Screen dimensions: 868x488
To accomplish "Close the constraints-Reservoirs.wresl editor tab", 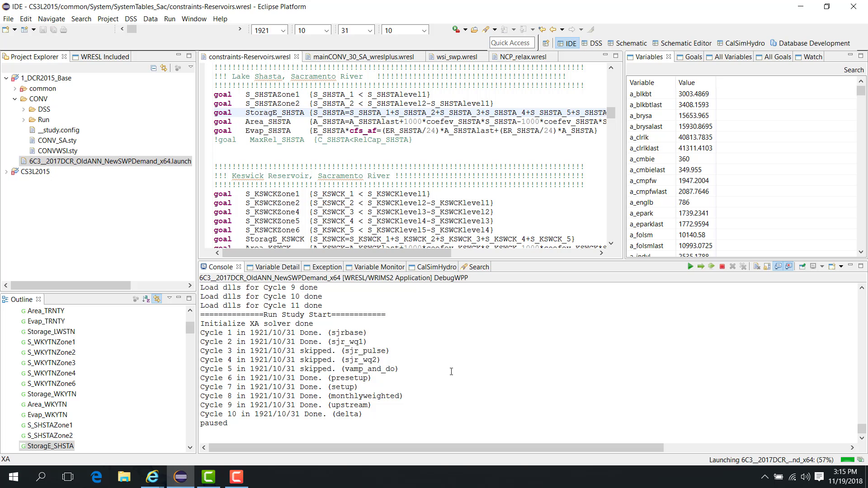I will click(x=297, y=56).
